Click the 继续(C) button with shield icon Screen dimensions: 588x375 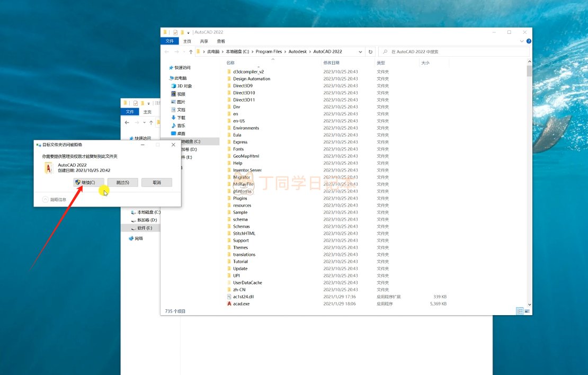88,182
